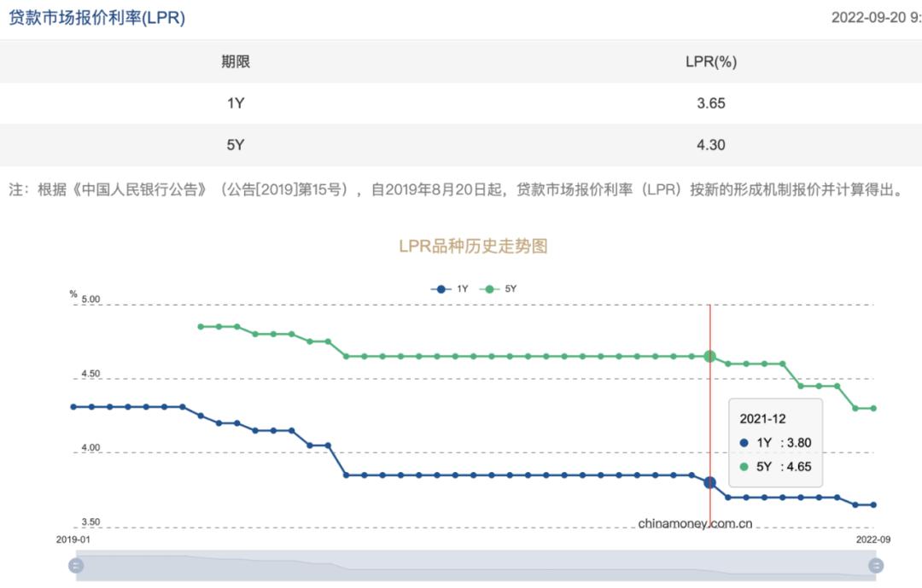Screen dimensions: 922x588
Task: Click the middle of the date range slider track
Action: pos(476,565)
